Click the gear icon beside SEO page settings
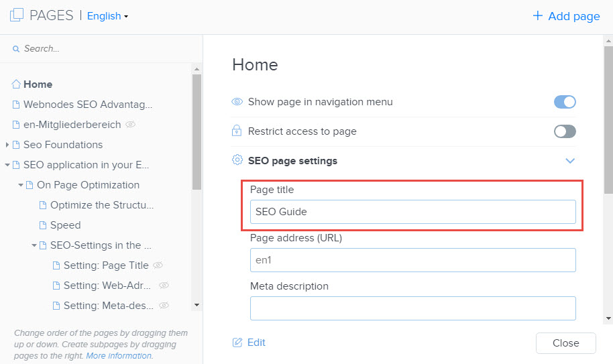 point(237,160)
